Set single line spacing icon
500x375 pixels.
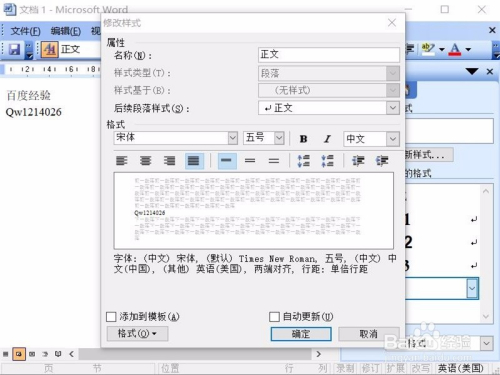[227, 161]
